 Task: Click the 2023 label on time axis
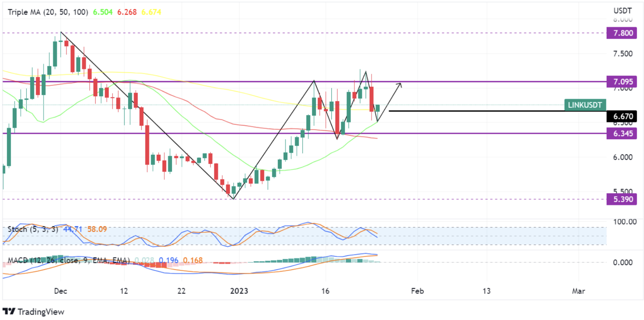(239, 291)
